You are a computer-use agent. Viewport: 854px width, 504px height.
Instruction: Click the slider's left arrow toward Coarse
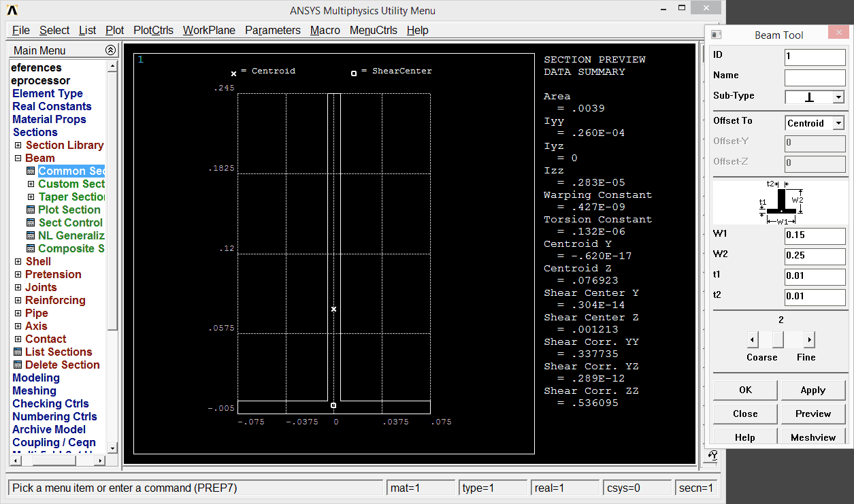753,339
